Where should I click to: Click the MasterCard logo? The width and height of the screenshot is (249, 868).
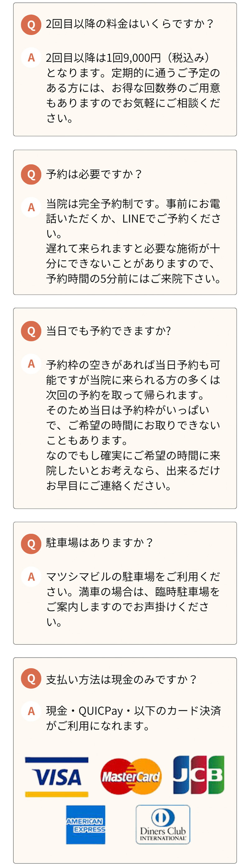click(131, 777)
